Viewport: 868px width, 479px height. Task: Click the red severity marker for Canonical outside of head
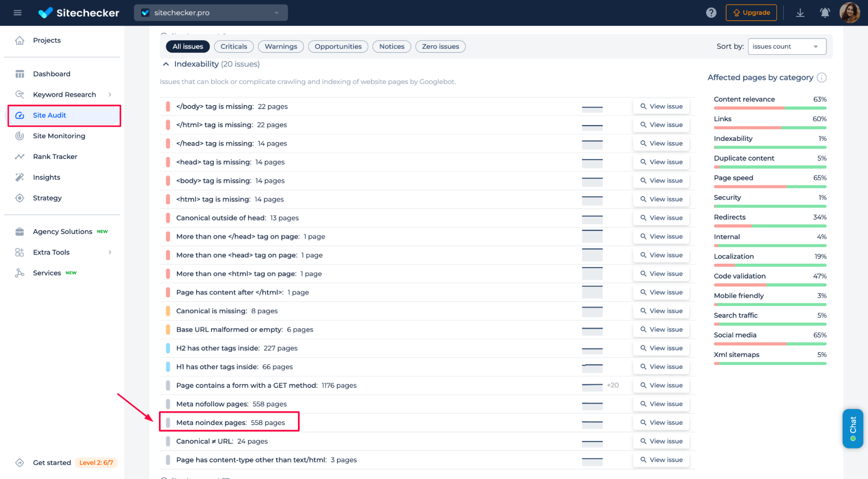(x=168, y=218)
